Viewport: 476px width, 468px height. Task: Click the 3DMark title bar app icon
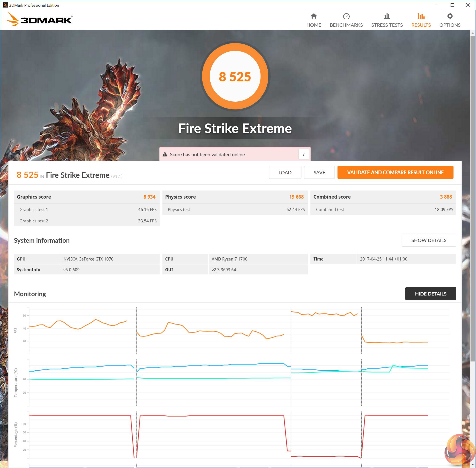tap(5, 5)
